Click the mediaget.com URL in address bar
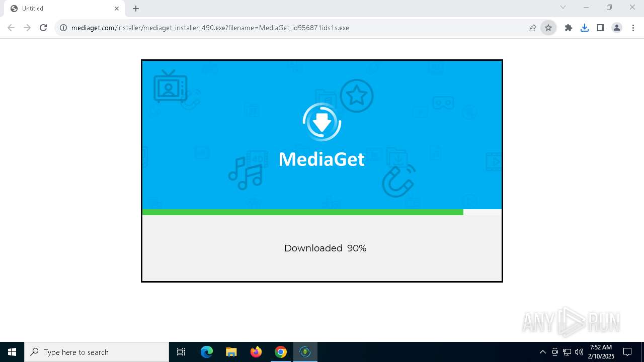The image size is (644, 362). point(210,28)
